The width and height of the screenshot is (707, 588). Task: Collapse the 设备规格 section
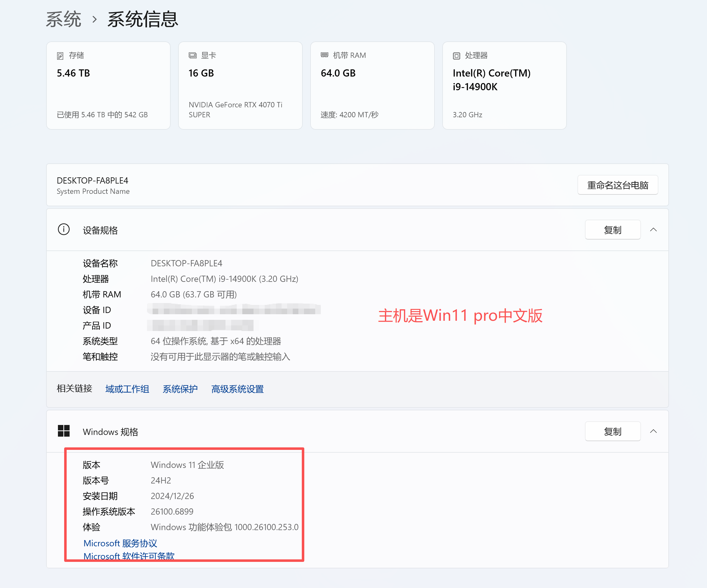click(653, 230)
